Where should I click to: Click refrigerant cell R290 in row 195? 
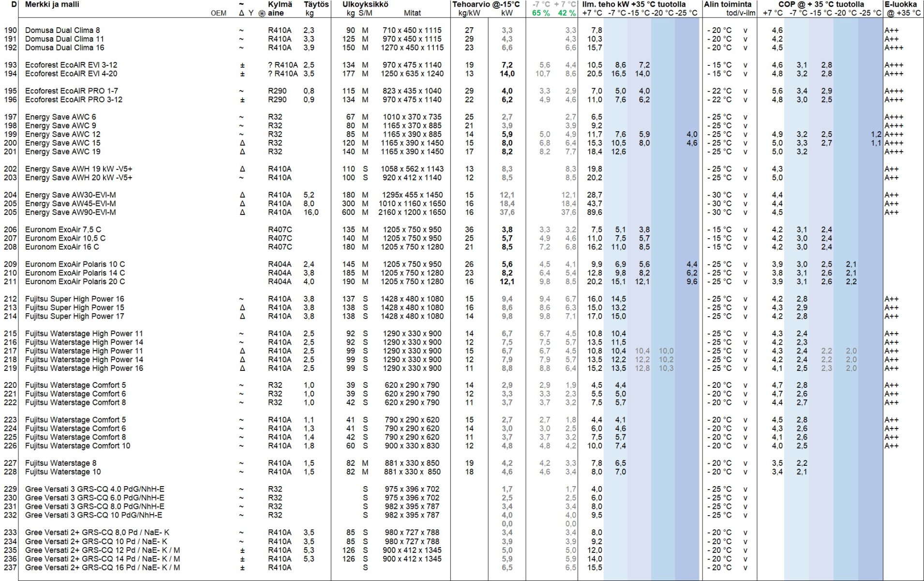pos(277,91)
